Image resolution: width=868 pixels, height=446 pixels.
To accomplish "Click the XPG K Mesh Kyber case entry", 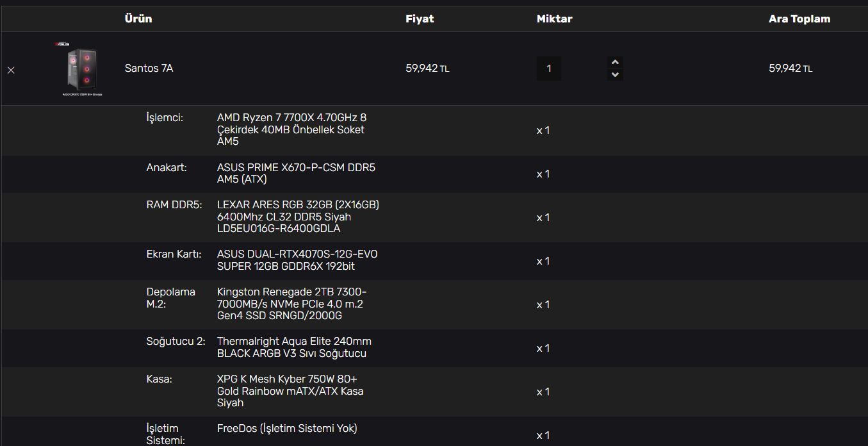I will (290, 391).
